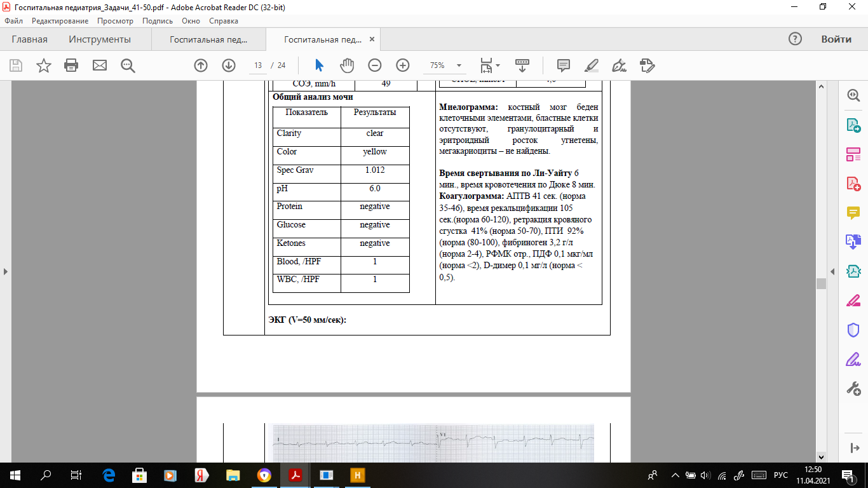
Task: Click the vertical scrollbar thumb
Action: pyautogui.click(x=821, y=283)
